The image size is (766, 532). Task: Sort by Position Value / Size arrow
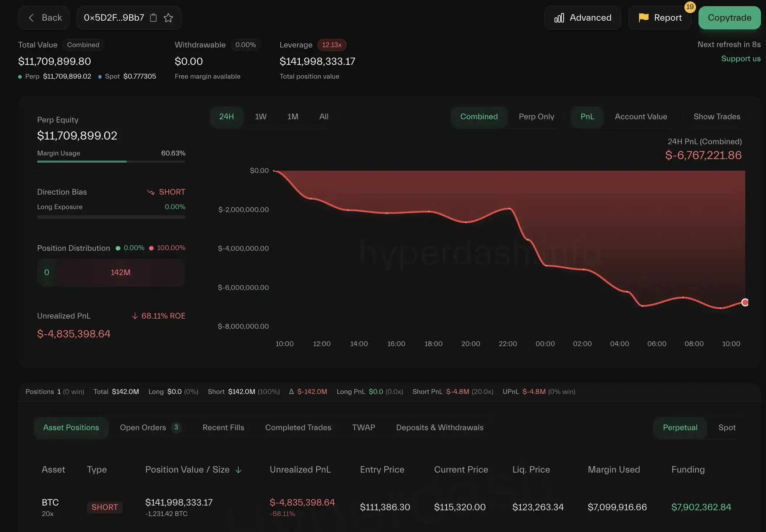(238, 470)
